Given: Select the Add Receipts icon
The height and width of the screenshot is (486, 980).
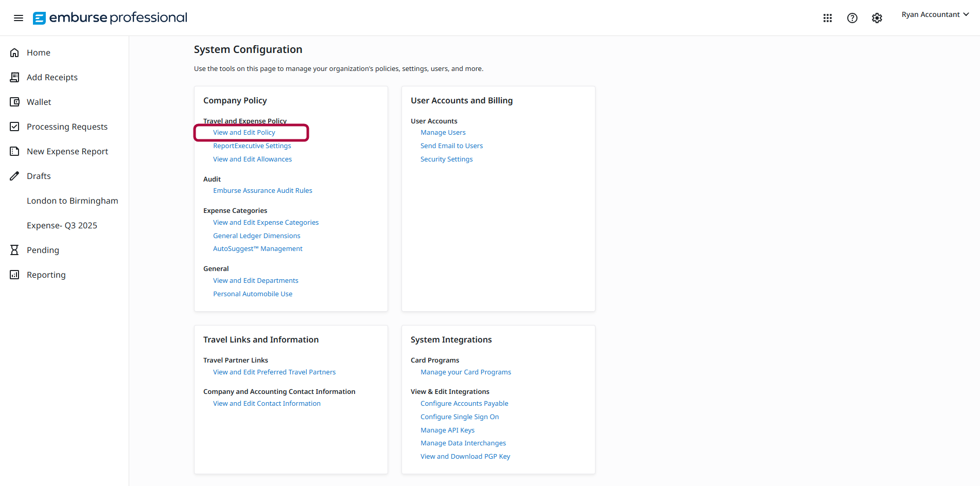Looking at the screenshot, I should 15,77.
